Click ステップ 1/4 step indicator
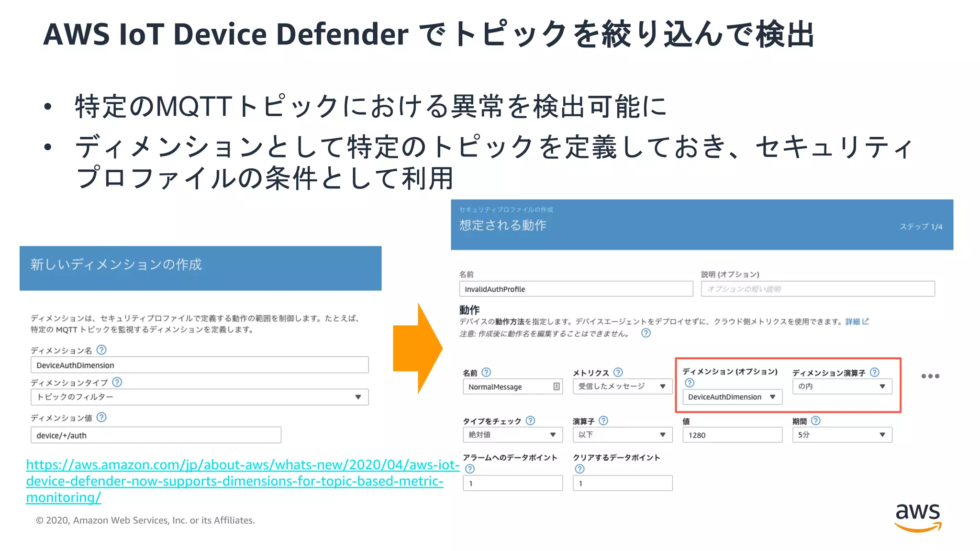 921,227
